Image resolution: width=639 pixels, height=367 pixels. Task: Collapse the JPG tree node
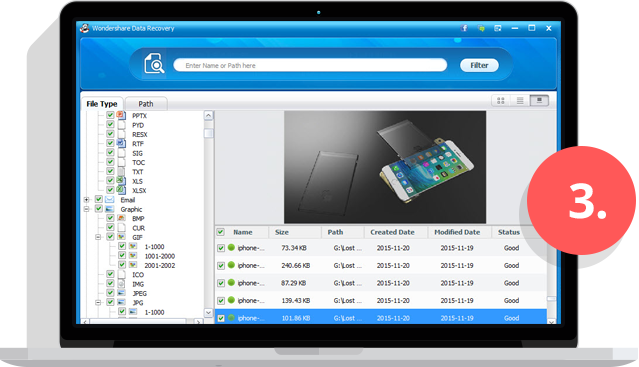(x=98, y=303)
